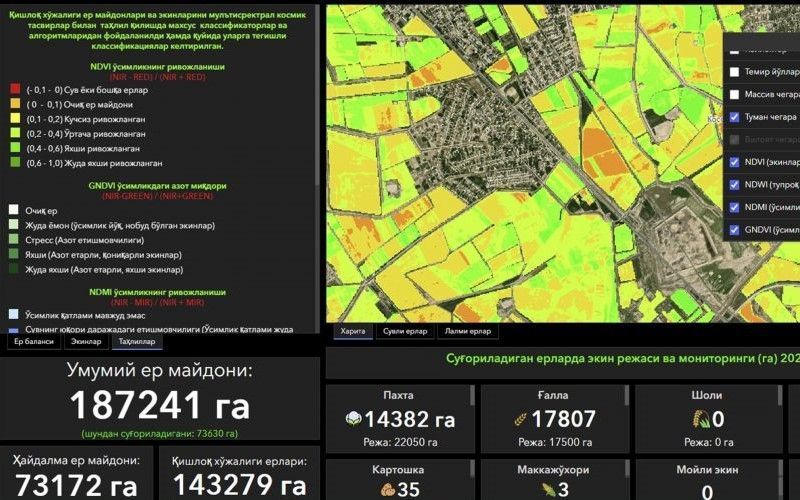Click red swatch for Сув ёки бошқа ерлар
The width and height of the screenshot is (800, 500).
point(15,89)
